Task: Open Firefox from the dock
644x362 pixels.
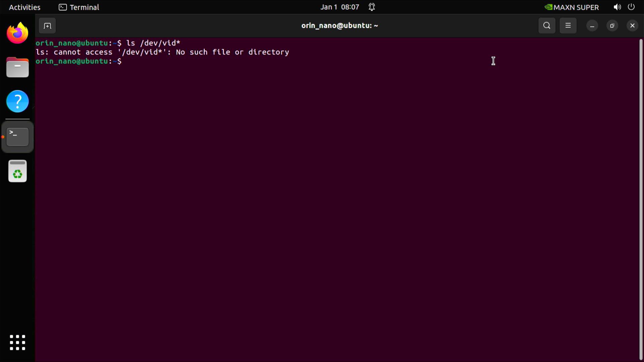Action: click(x=17, y=33)
